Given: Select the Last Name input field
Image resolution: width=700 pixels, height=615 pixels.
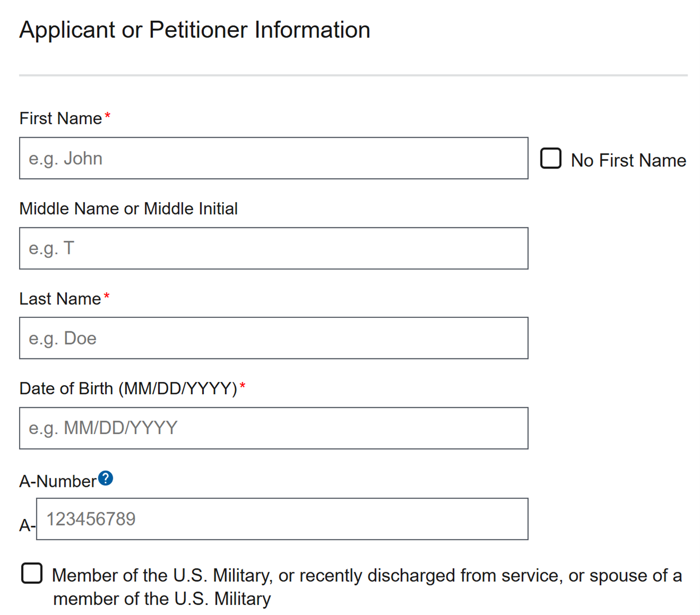Looking at the screenshot, I should coord(273,338).
